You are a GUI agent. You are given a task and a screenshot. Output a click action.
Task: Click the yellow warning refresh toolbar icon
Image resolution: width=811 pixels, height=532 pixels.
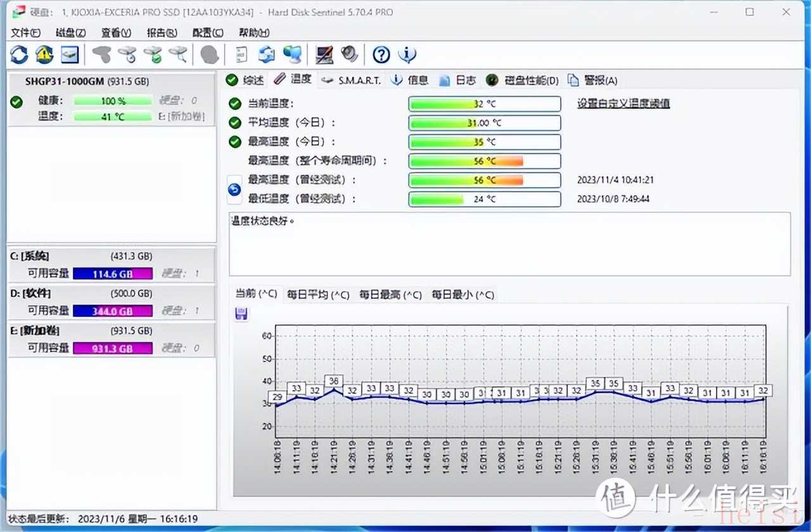[x=44, y=55]
